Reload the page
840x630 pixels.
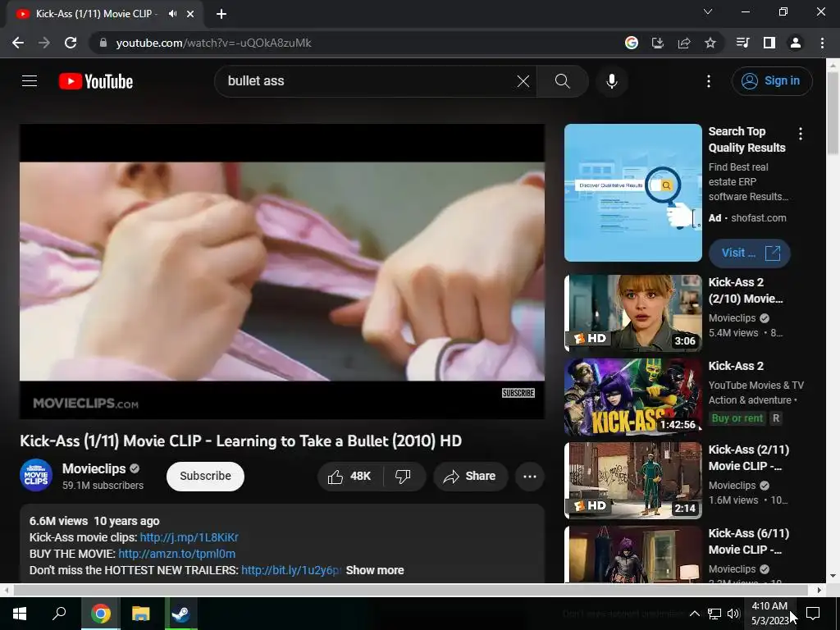click(71, 43)
